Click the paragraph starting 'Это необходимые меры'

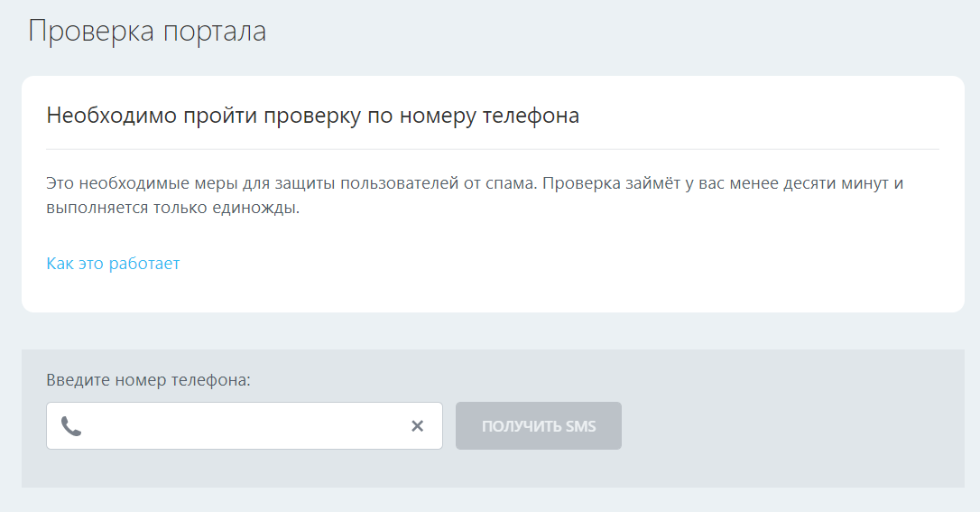click(475, 195)
